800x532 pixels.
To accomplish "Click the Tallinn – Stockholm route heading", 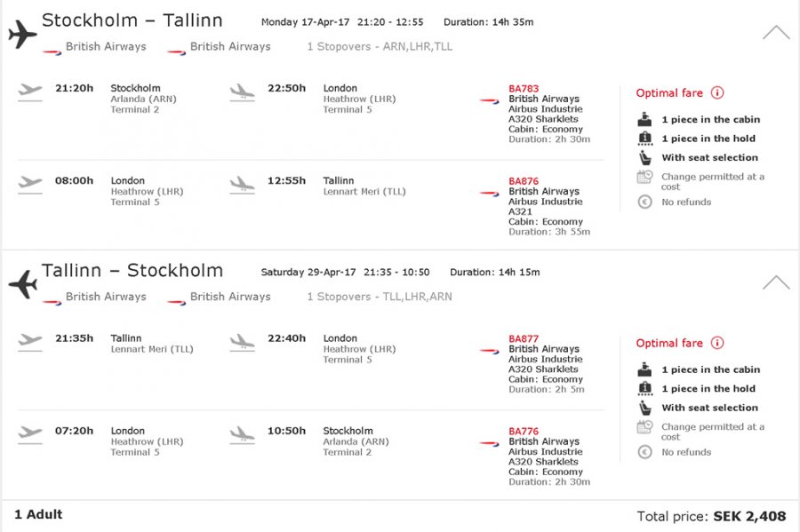I will point(132,271).
